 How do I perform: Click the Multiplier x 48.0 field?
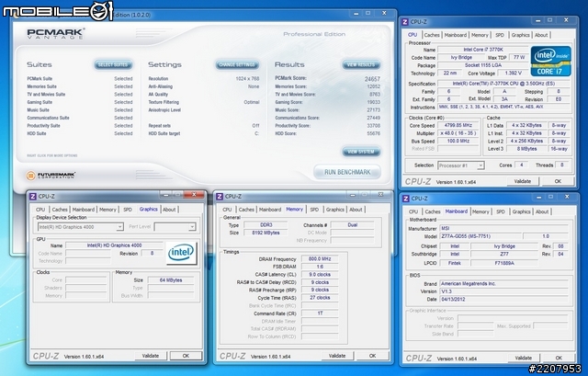(458, 133)
